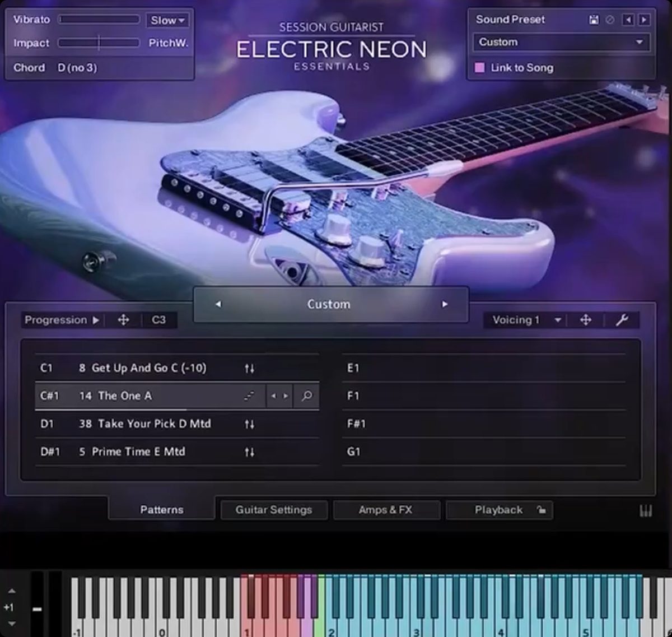Click strum direction icon on D1 row

pyautogui.click(x=249, y=425)
